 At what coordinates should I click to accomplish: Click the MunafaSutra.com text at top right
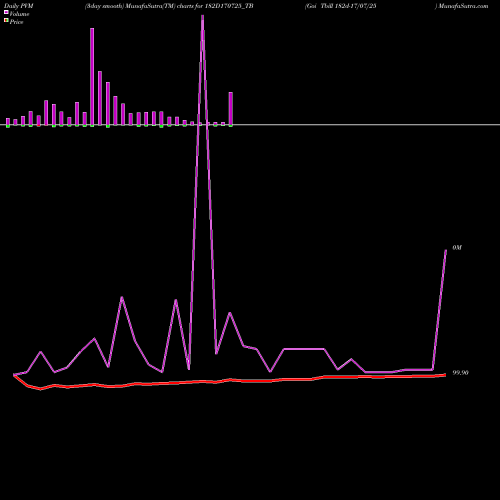463,6
